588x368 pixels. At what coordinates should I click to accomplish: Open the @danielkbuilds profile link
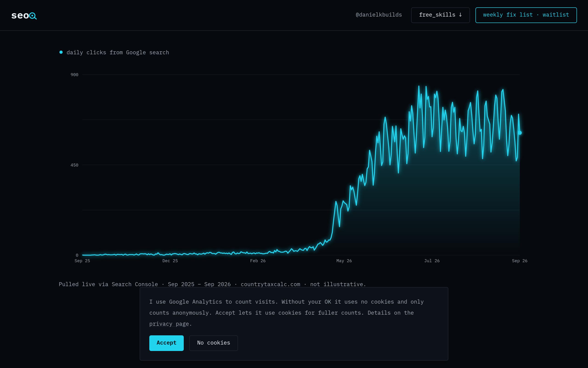(x=379, y=15)
